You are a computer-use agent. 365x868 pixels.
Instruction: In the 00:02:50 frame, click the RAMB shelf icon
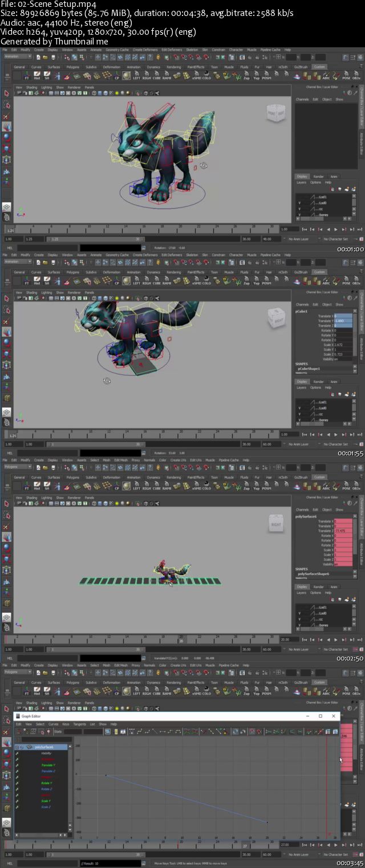167,486
